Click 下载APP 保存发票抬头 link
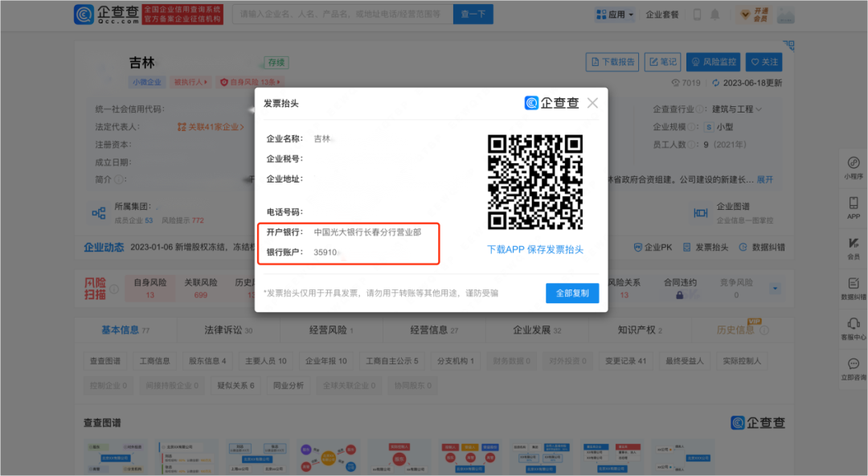This screenshot has width=868, height=476. [534, 249]
